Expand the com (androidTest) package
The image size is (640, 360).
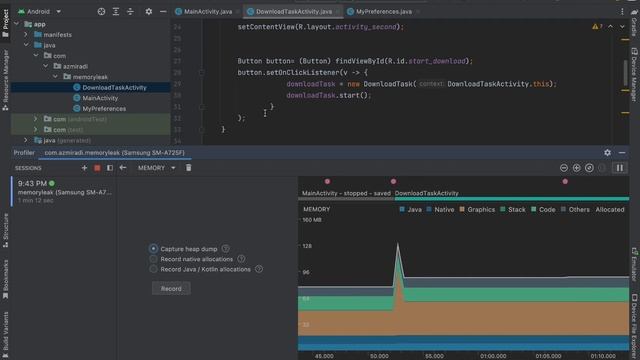[x=36, y=119]
